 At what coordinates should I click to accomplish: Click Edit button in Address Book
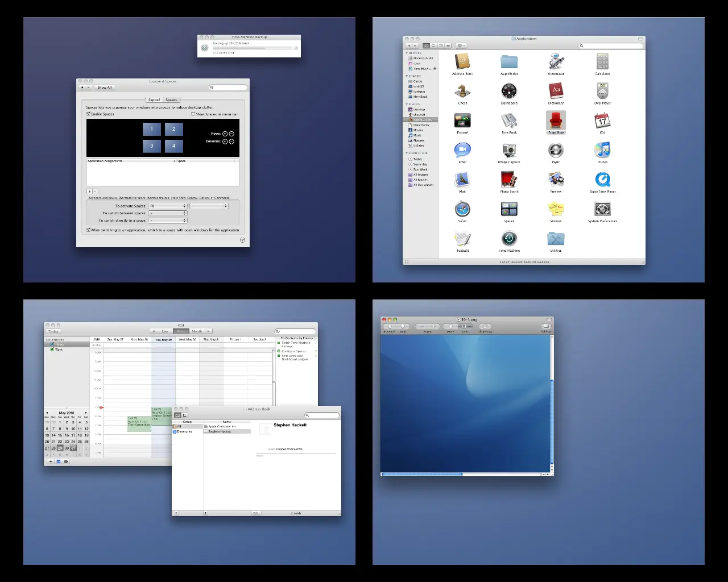[x=256, y=513]
